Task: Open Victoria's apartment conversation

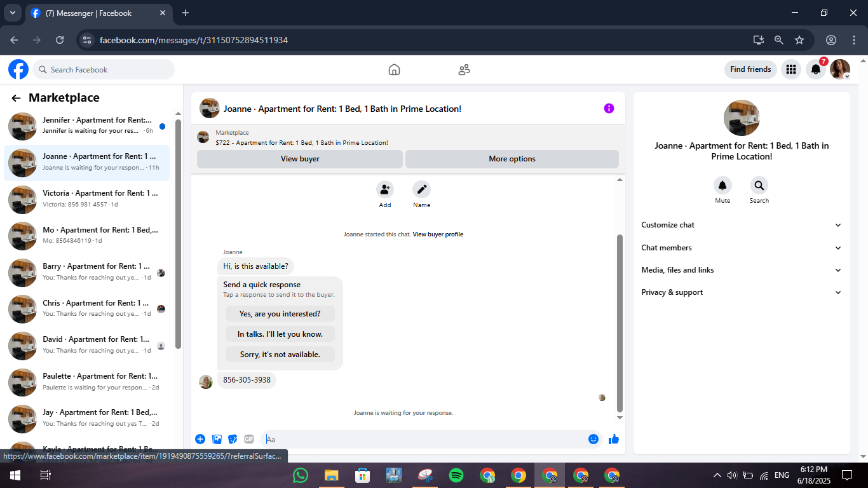Action: pyautogui.click(x=87, y=199)
